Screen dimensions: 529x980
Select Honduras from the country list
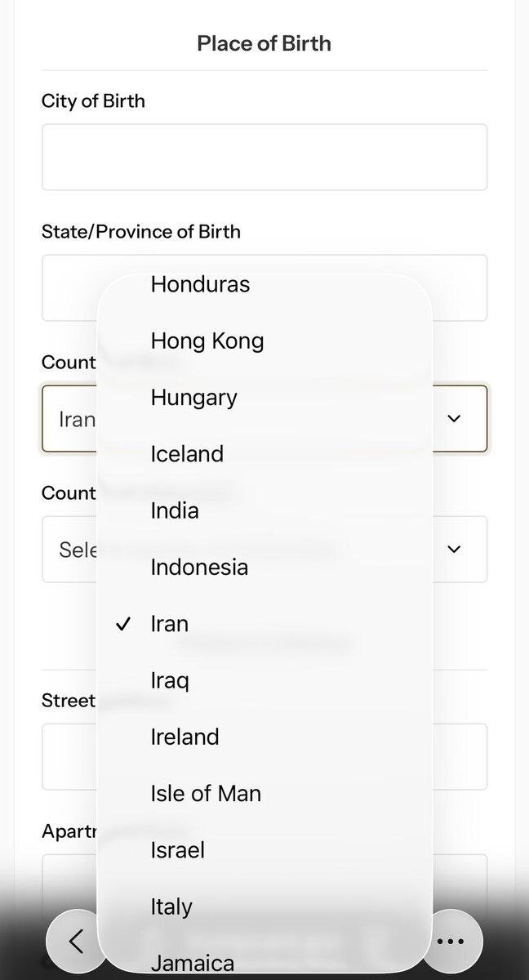(200, 284)
